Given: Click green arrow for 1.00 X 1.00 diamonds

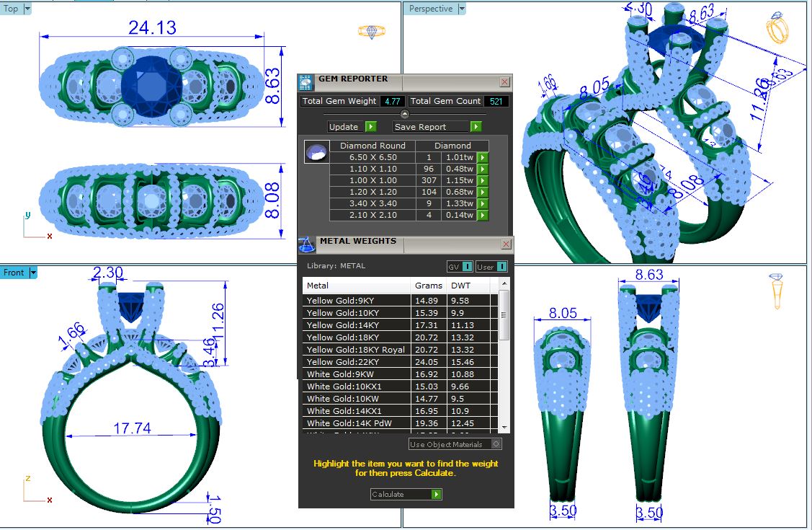Looking at the screenshot, I should 483,180.
